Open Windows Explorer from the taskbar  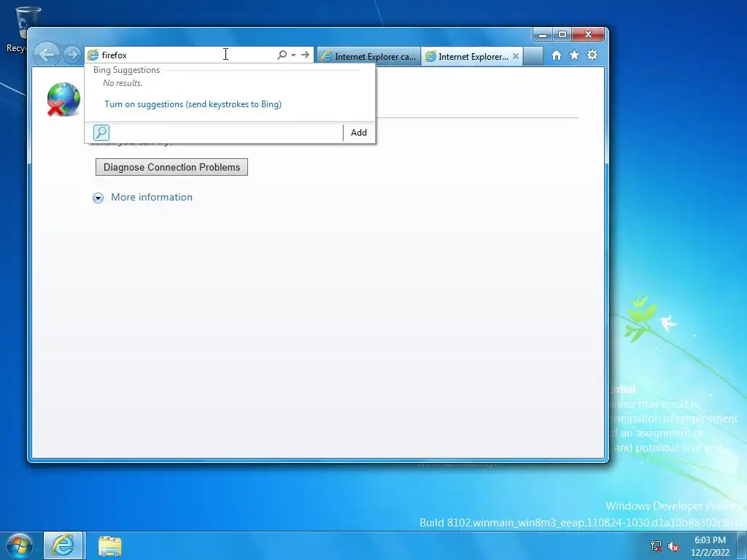point(110,546)
